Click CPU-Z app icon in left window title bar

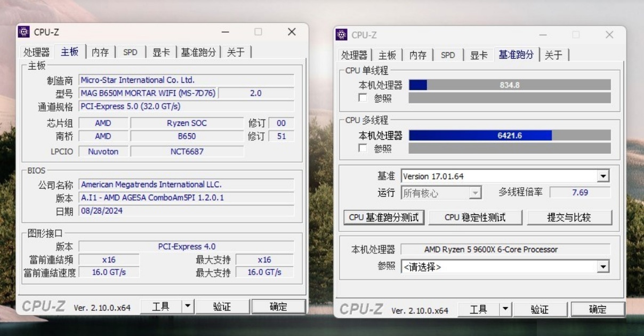pos(24,32)
